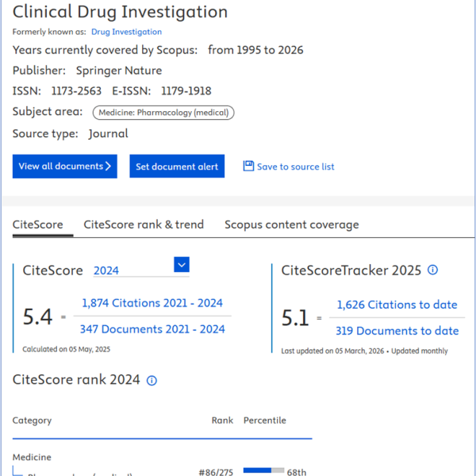Click the Rank column header
Viewport: 476px width, 476px height.
pyautogui.click(x=222, y=420)
